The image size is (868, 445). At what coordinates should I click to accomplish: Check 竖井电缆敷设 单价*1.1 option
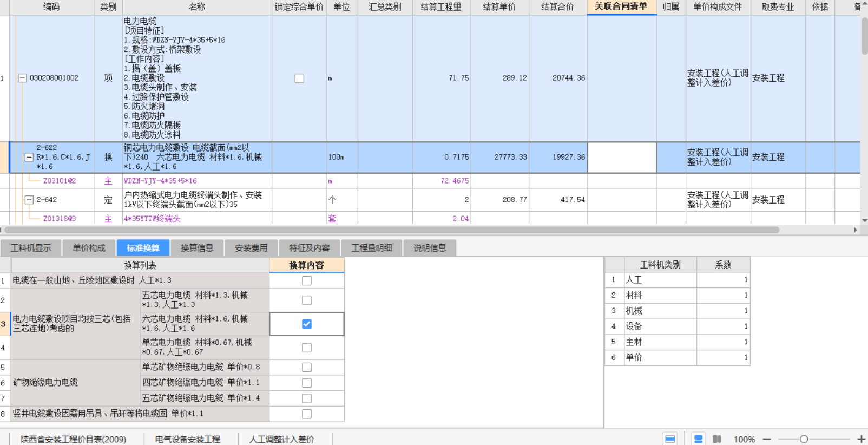(307, 414)
